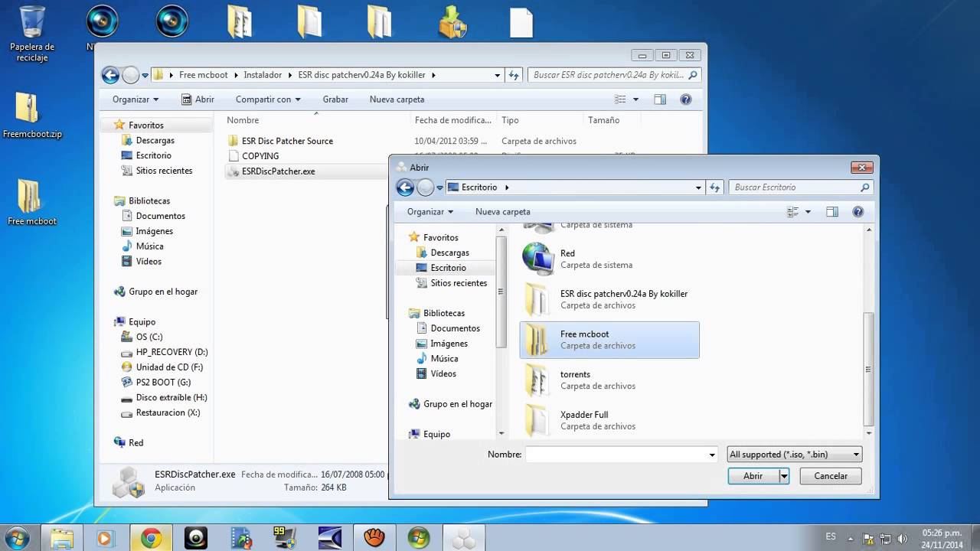Navigate to Free mcboot breadcrumb in Explorer
980x551 pixels.
pyautogui.click(x=203, y=75)
